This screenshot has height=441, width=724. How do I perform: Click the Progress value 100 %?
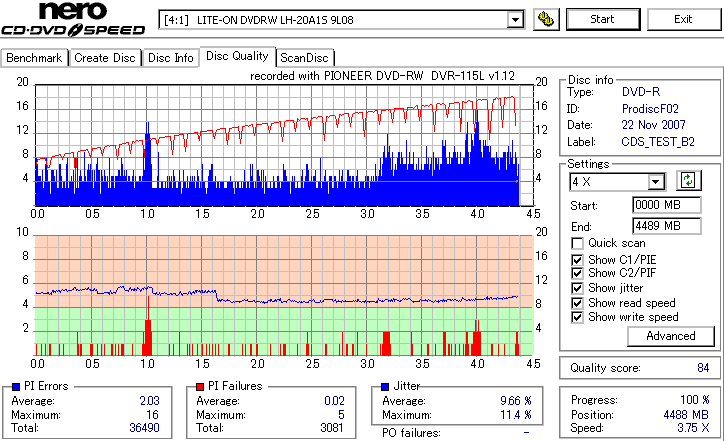pyautogui.click(x=694, y=400)
